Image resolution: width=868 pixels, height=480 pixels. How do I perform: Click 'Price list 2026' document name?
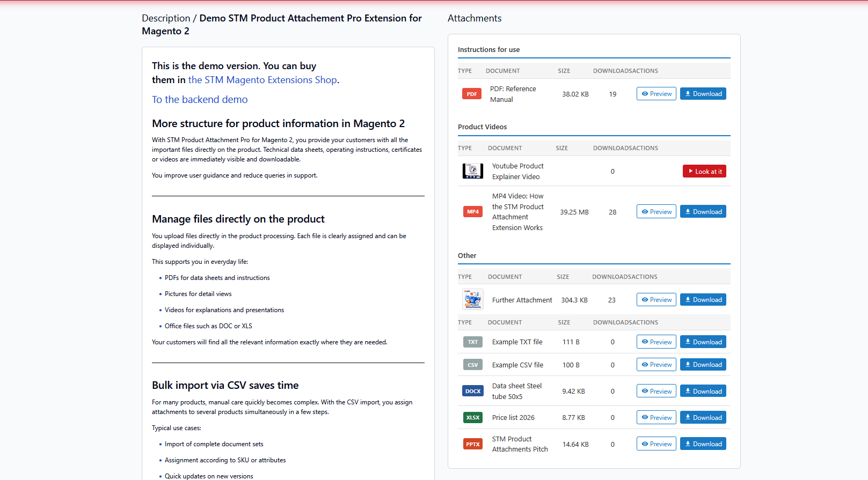513,418
